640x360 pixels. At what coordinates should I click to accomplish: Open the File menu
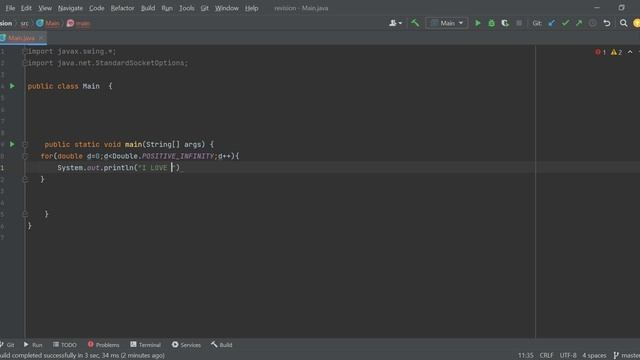(10, 8)
